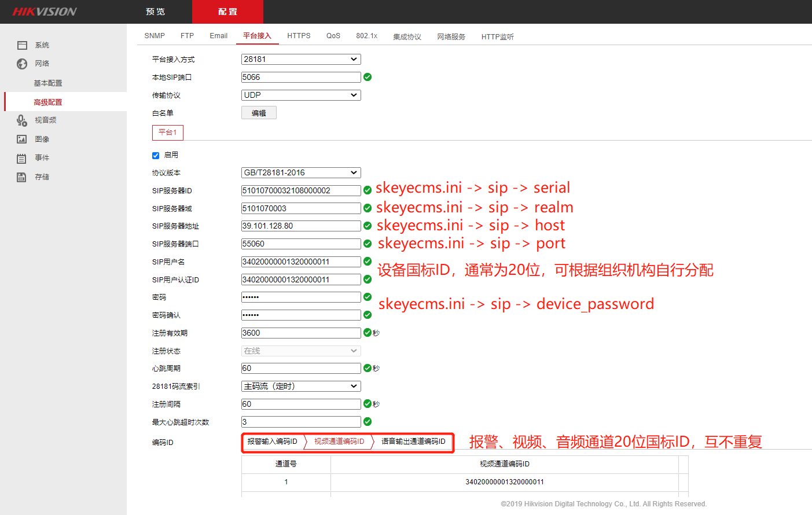Open the 报警输入编码ID tab
812x515 pixels.
pos(272,442)
